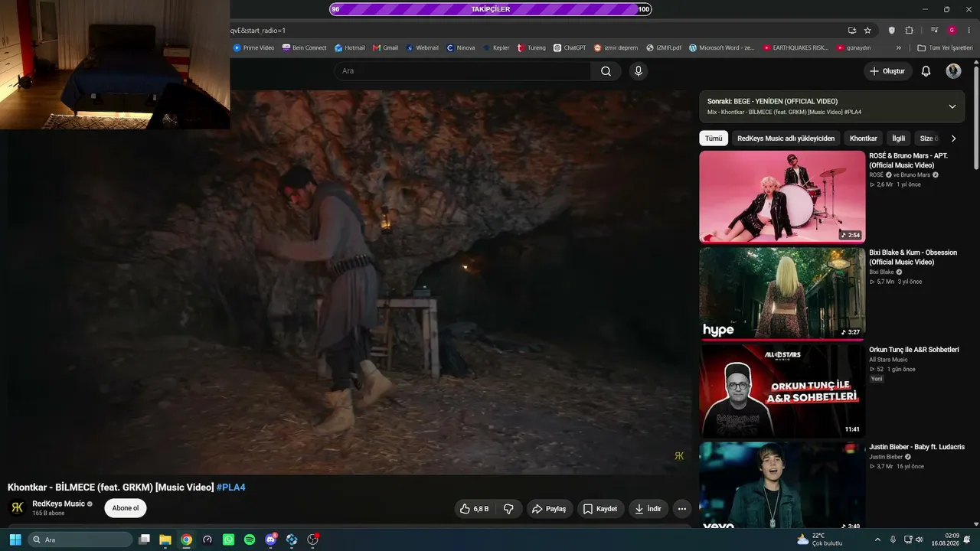Open Spotify from the taskbar

[250, 540]
